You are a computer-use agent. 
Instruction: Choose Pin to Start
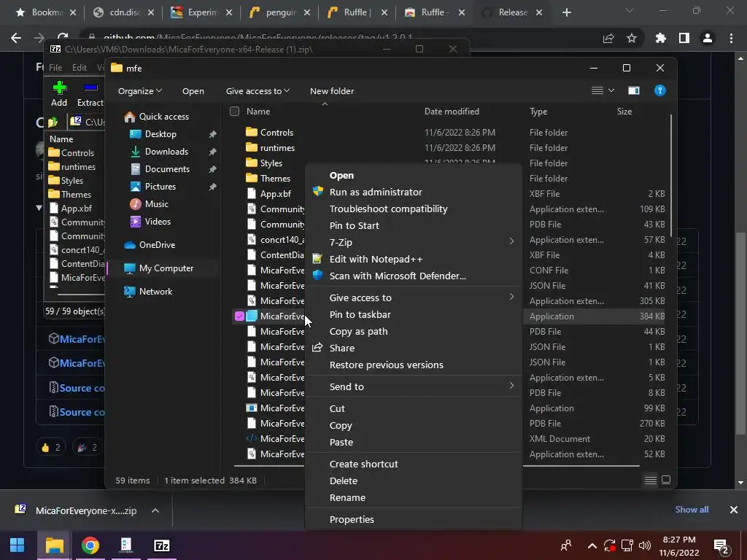click(x=413, y=226)
